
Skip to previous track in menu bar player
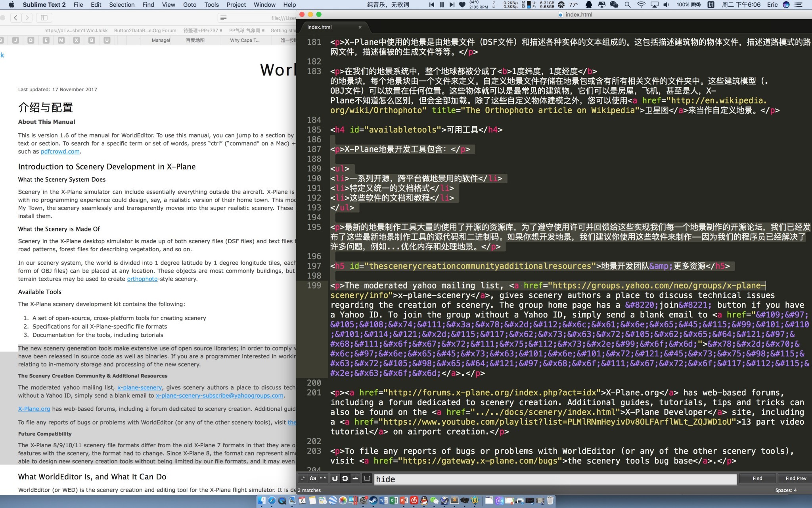[x=432, y=5]
